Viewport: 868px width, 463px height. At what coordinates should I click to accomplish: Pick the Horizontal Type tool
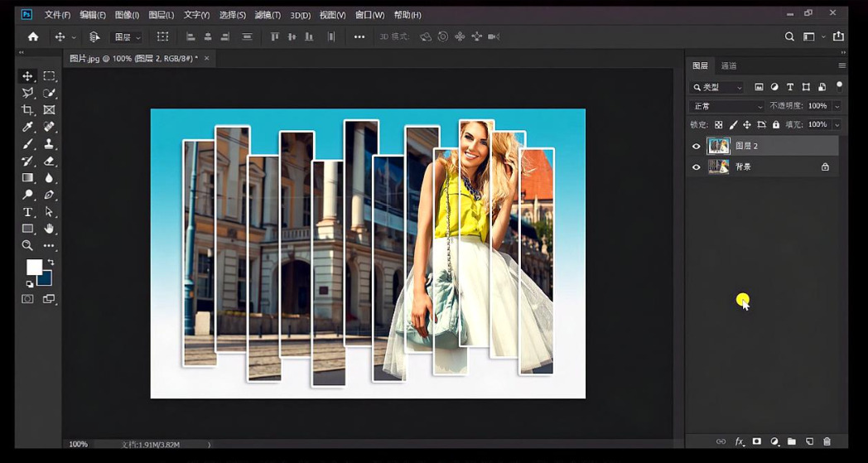point(27,212)
